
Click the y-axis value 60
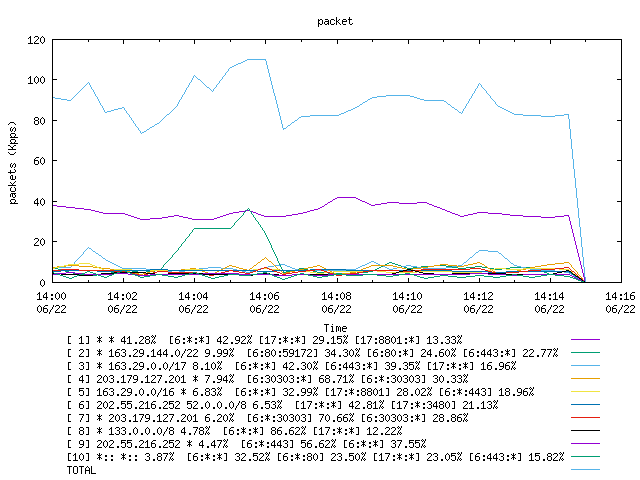40,161
